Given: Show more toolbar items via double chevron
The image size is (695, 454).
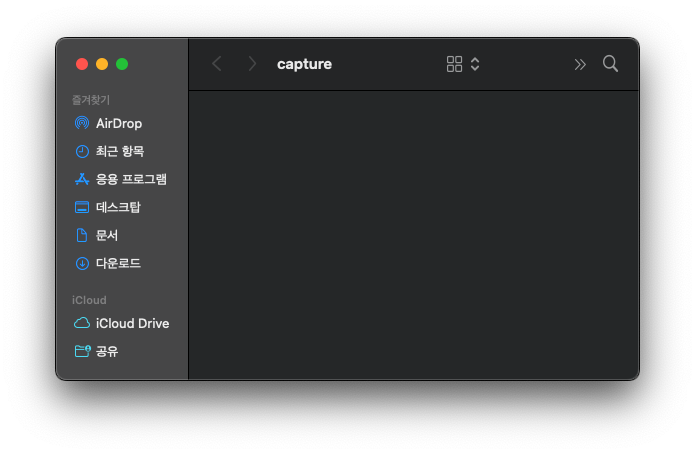Looking at the screenshot, I should (580, 64).
